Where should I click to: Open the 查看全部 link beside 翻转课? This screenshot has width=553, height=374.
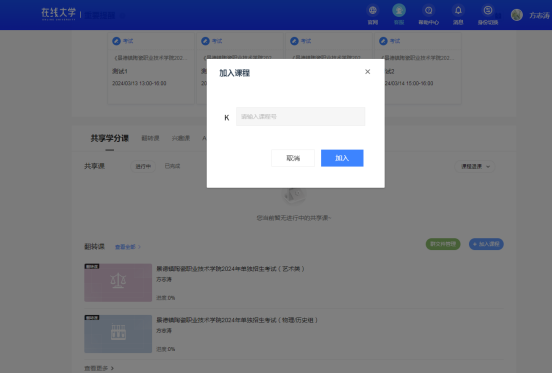[128, 247]
